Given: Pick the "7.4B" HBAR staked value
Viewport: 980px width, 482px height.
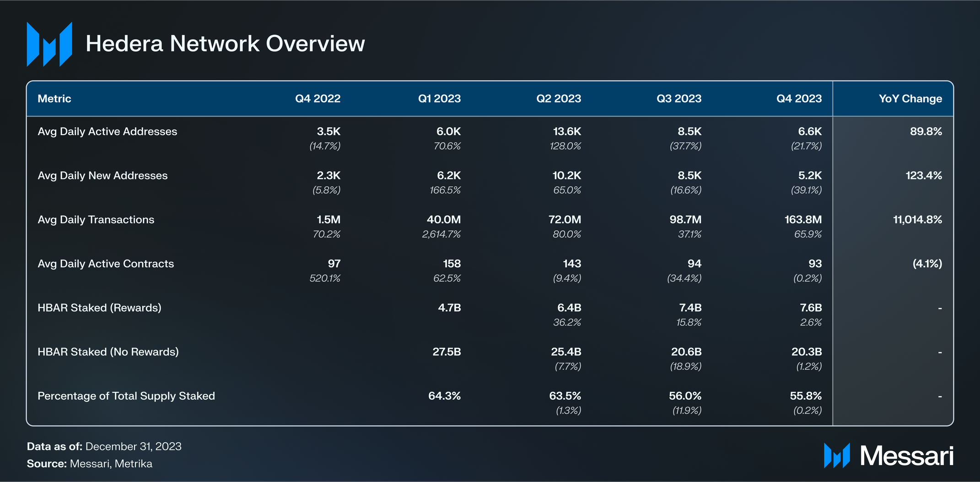Looking at the screenshot, I should coord(690,308).
